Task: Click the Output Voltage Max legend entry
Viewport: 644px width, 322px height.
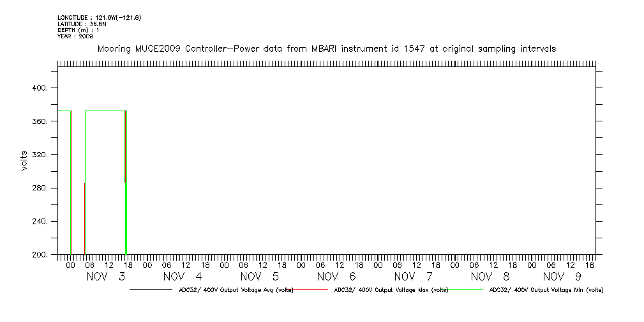Action: pyautogui.click(x=391, y=290)
